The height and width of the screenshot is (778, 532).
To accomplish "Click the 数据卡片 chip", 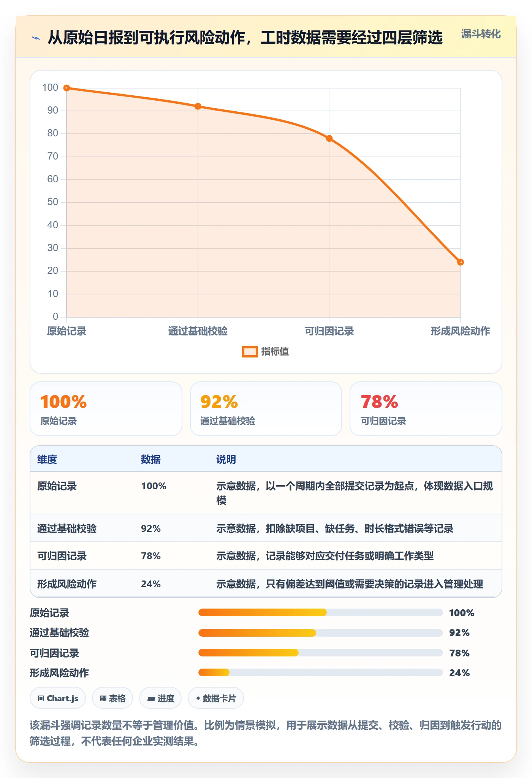I will click(x=216, y=698).
